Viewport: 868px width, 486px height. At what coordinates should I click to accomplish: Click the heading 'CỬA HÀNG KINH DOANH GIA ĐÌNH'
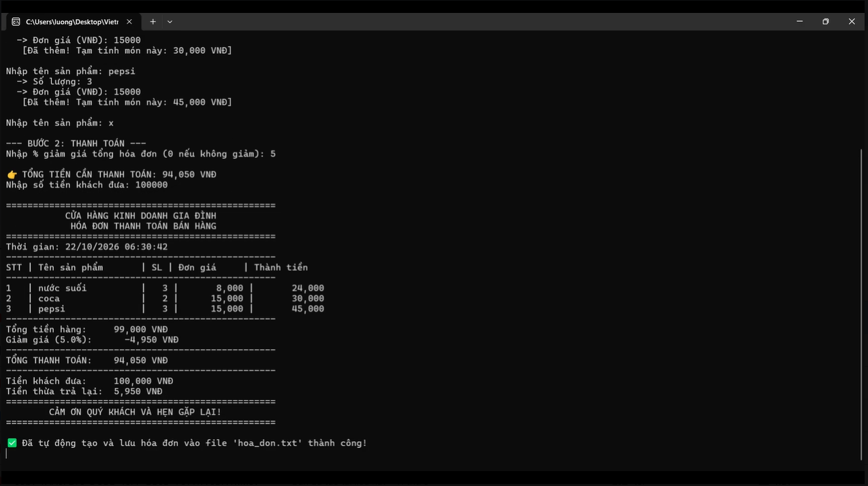[141, 216]
